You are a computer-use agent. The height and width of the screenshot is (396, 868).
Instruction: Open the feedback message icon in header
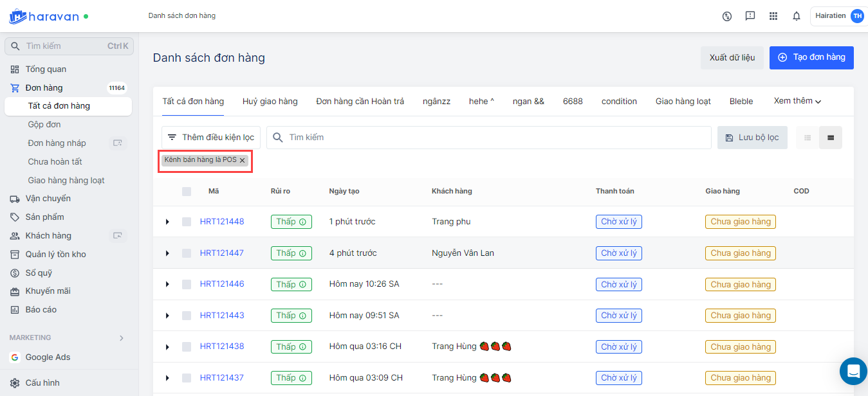pos(750,16)
